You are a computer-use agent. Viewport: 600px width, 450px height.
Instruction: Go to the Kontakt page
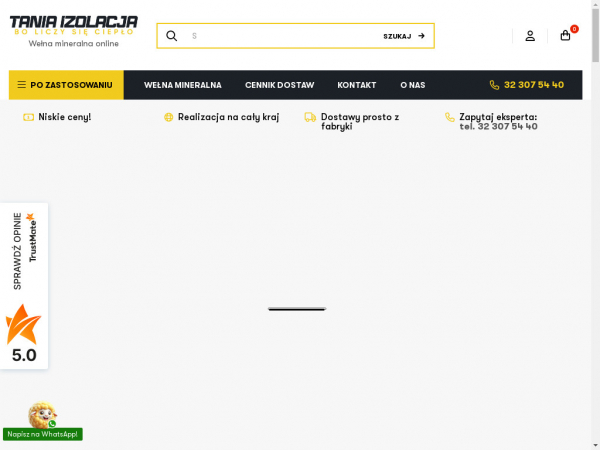(357, 85)
